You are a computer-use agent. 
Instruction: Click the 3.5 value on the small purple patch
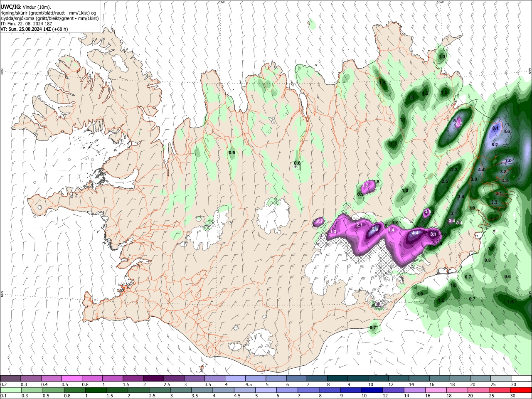(427, 212)
